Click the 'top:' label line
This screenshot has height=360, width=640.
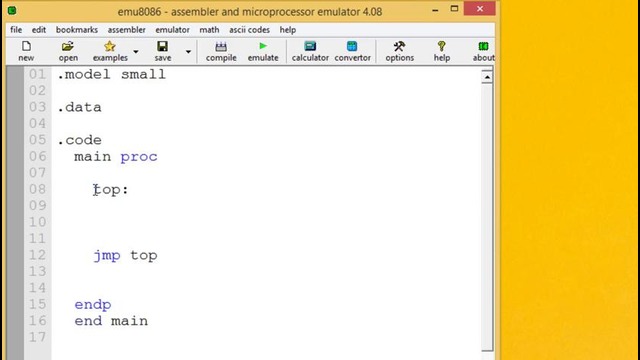pos(111,190)
